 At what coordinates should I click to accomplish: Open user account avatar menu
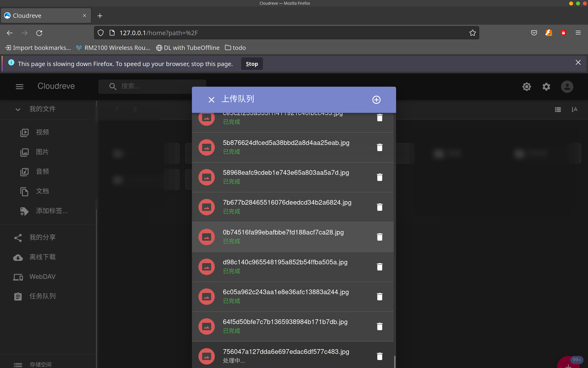(x=567, y=87)
